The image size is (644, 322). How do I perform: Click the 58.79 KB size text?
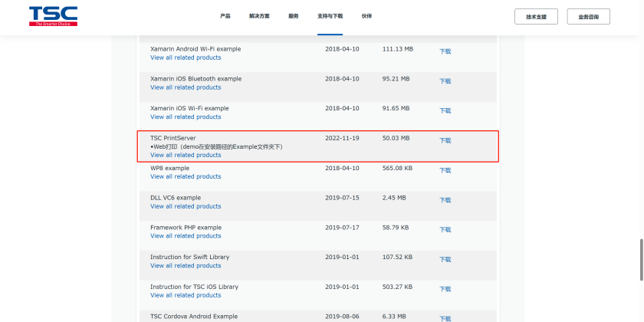pos(396,228)
